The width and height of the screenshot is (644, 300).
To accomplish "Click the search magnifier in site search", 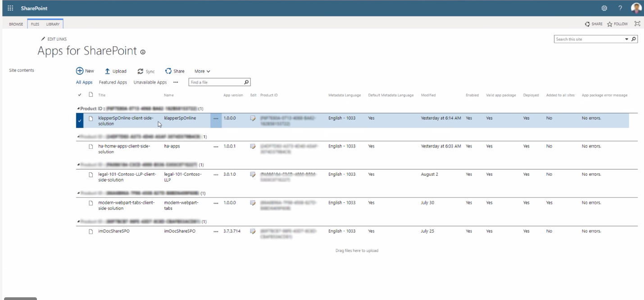I will [x=634, y=39].
